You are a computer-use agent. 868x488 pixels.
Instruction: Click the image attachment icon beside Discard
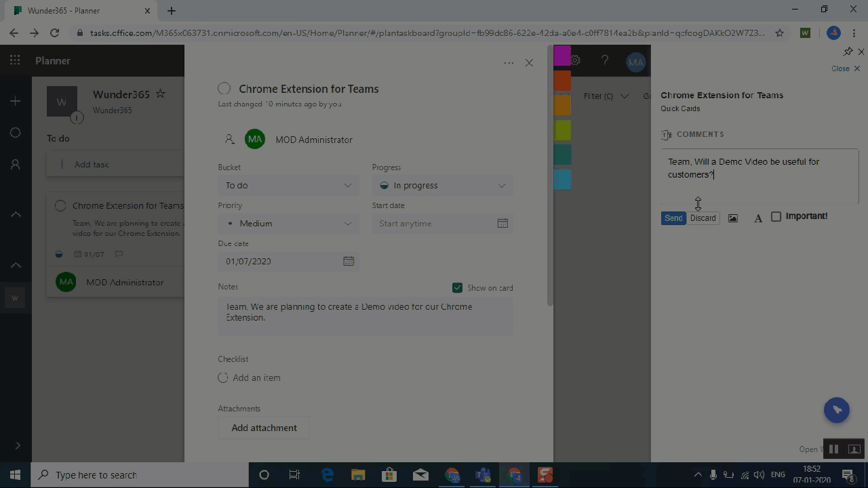tap(732, 218)
